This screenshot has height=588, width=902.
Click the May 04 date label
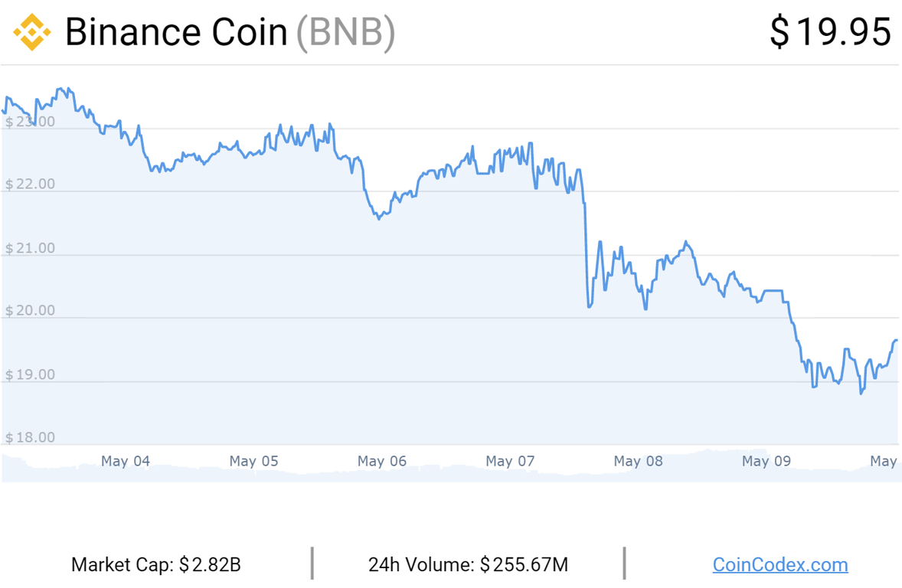(x=126, y=461)
